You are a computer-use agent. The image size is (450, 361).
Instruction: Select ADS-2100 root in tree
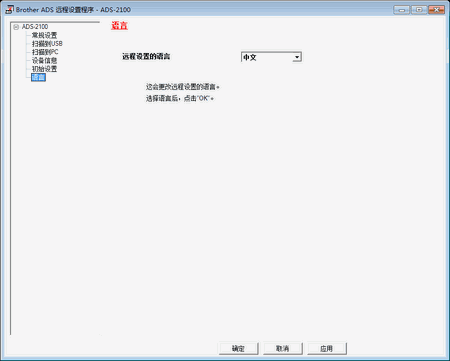click(x=35, y=27)
